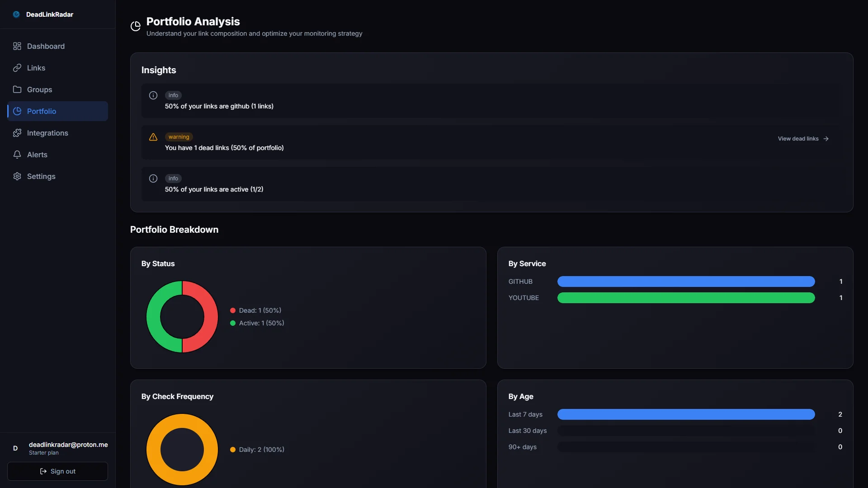Click the Alerts bell icon
Viewport: 868px width, 488px height.
17,155
